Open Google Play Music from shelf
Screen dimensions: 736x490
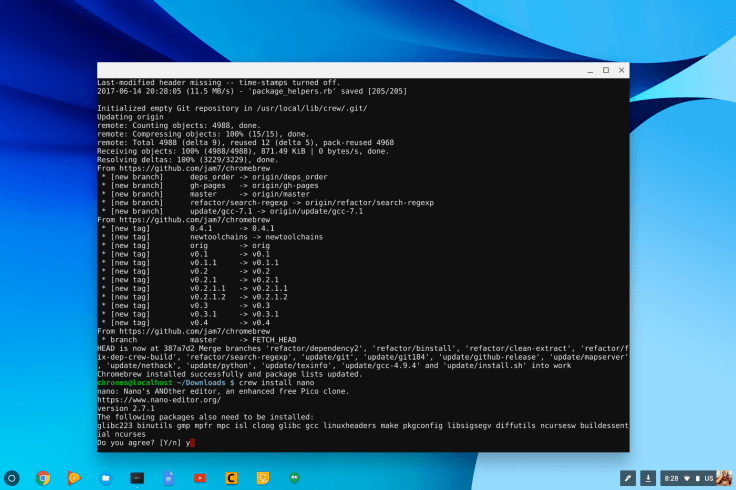point(74,478)
